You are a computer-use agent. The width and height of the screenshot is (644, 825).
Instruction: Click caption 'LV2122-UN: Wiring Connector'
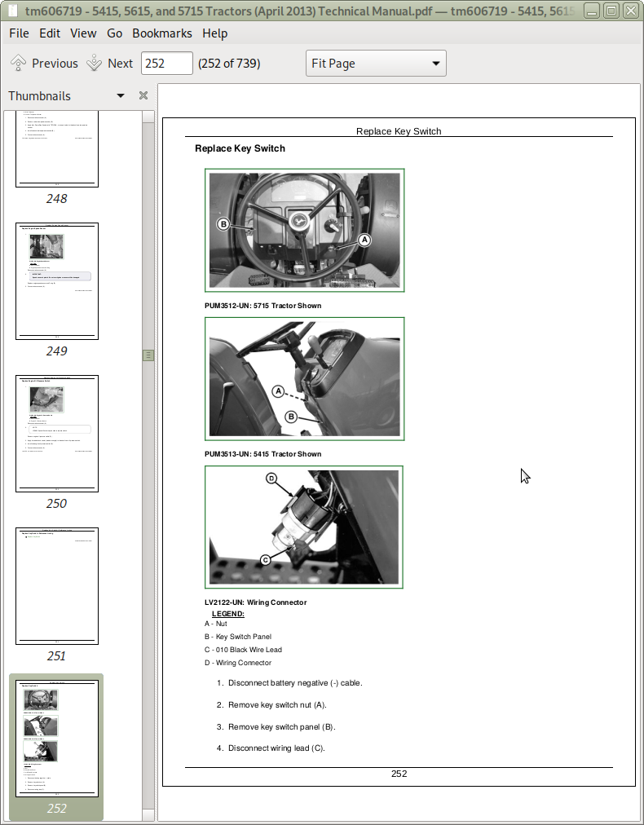pos(256,602)
